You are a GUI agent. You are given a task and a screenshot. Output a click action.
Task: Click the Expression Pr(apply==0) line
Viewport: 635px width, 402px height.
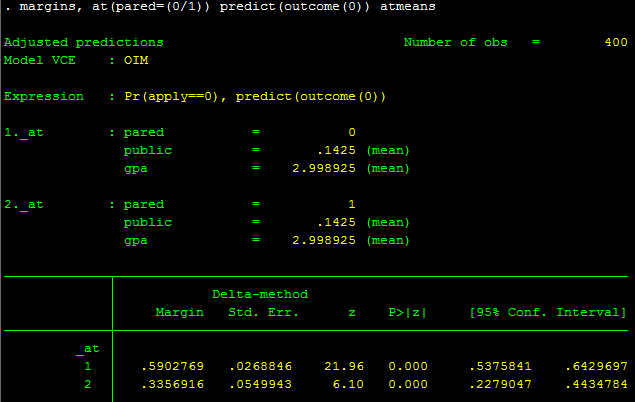pyautogui.click(x=195, y=97)
